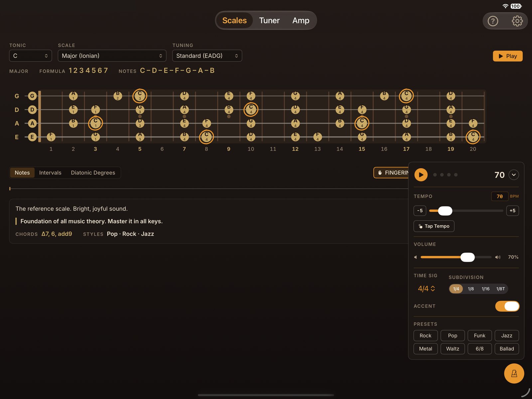532x399 pixels.
Task: Select 1/8T triplet subdivision
Action: pyautogui.click(x=500, y=289)
